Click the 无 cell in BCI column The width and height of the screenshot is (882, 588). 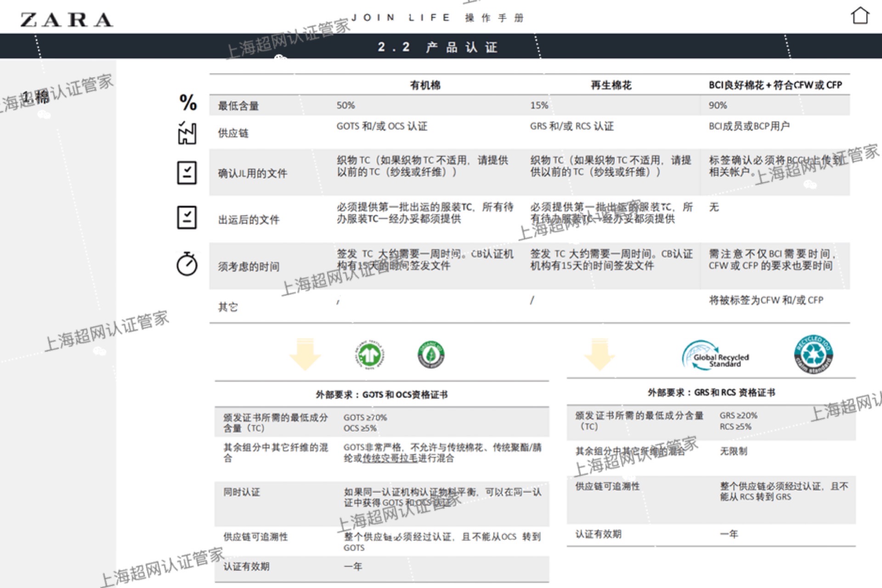(714, 207)
